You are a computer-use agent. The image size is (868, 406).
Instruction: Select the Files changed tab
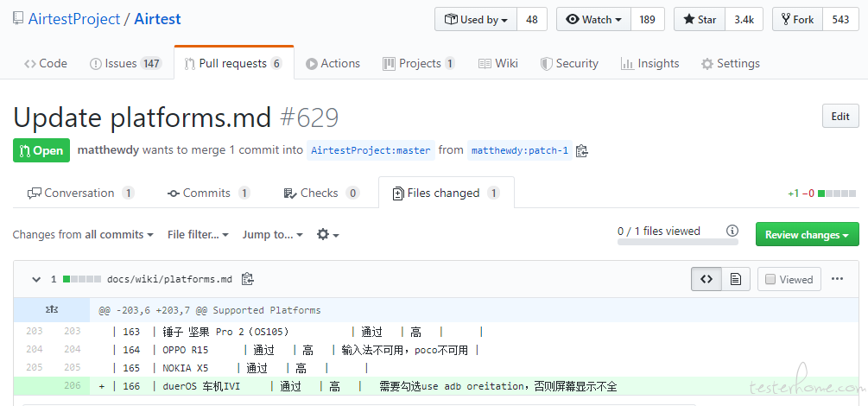click(447, 193)
